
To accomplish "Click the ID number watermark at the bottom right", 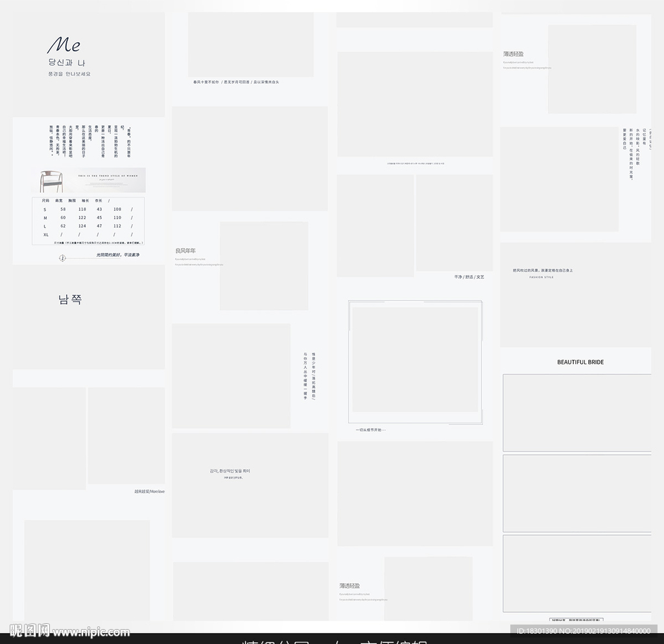I will click(x=583, y=631).
